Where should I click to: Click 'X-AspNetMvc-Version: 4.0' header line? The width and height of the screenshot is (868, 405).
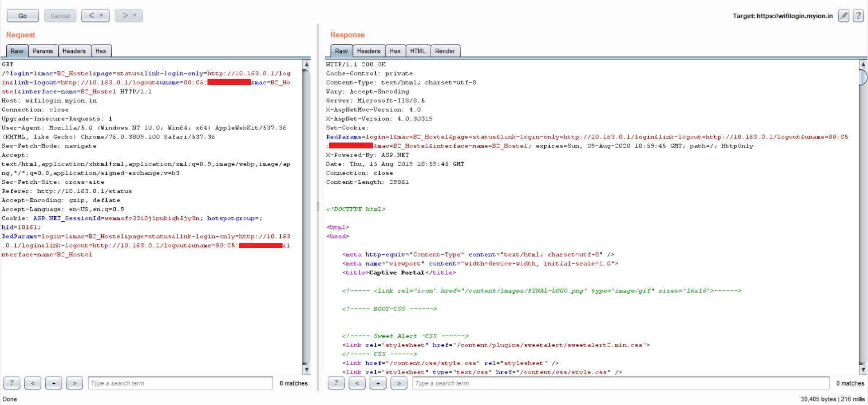373,110
